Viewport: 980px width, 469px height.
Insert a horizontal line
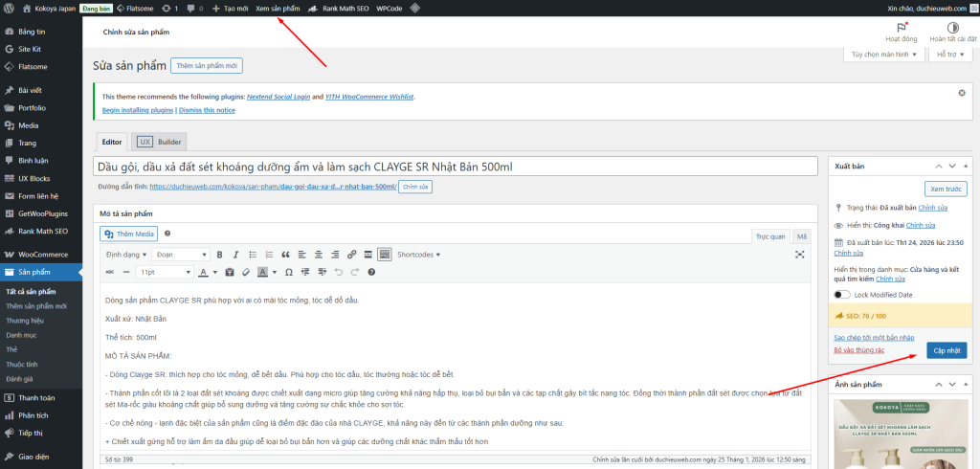coord(126,272)
